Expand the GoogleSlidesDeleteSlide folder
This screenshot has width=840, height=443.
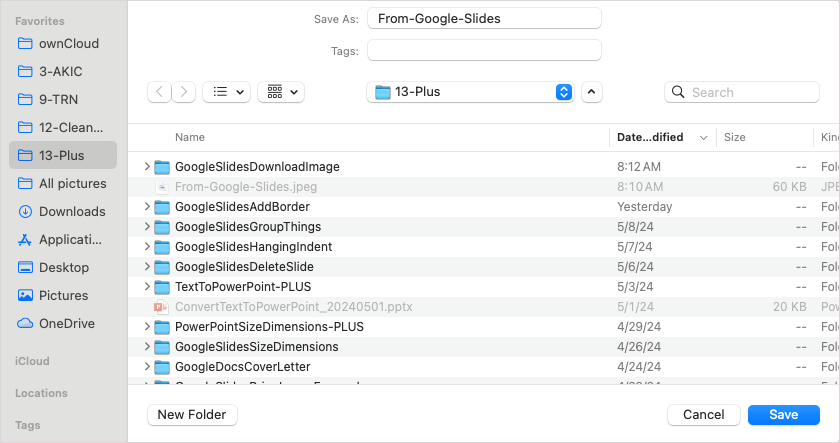click(147, 266)
